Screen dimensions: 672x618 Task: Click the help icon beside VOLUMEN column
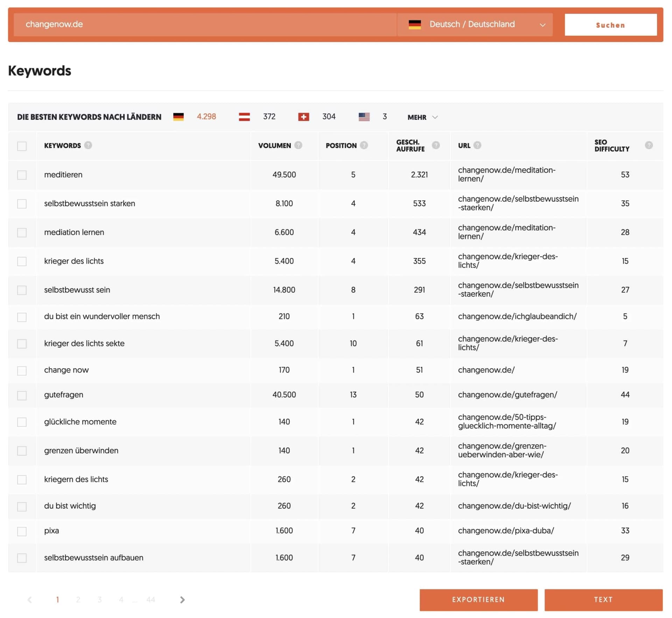coord(298,145)
